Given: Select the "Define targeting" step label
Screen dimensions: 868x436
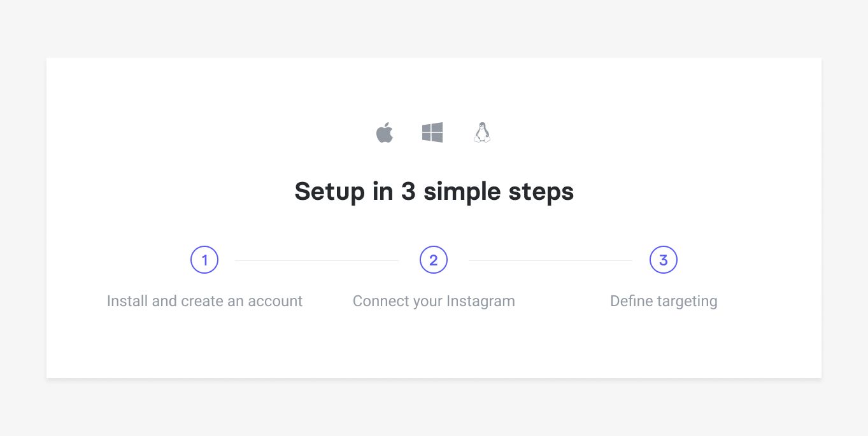Looking at the screenshot, I should (664, 301).
